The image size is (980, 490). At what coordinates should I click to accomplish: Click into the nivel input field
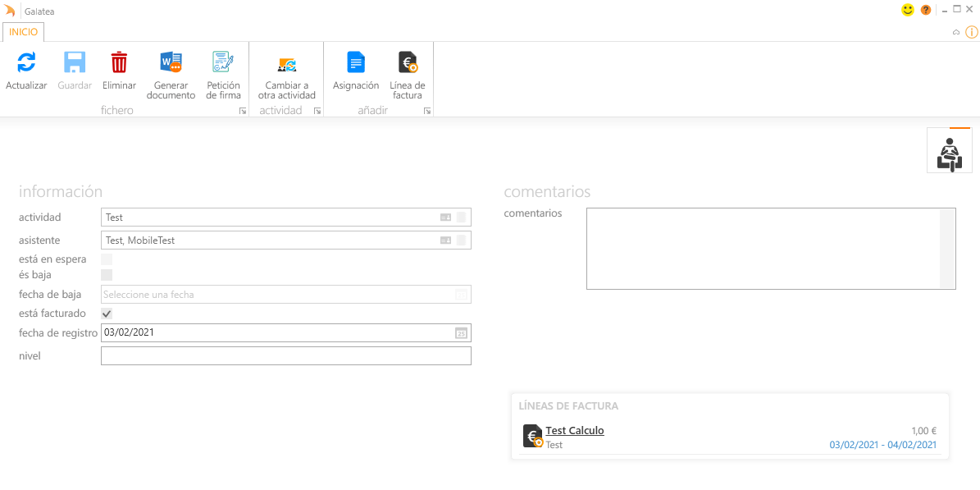coord(285,356)
